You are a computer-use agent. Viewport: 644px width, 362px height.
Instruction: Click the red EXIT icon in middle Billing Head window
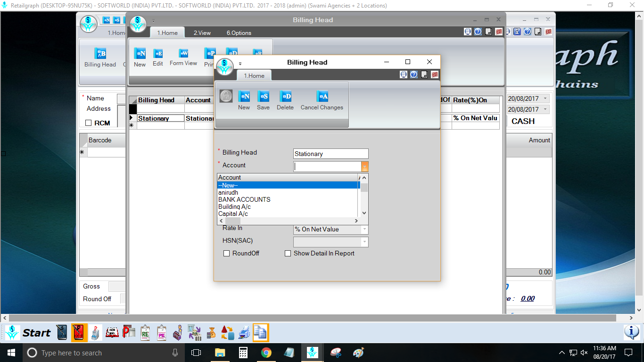[x=499, y=32]
